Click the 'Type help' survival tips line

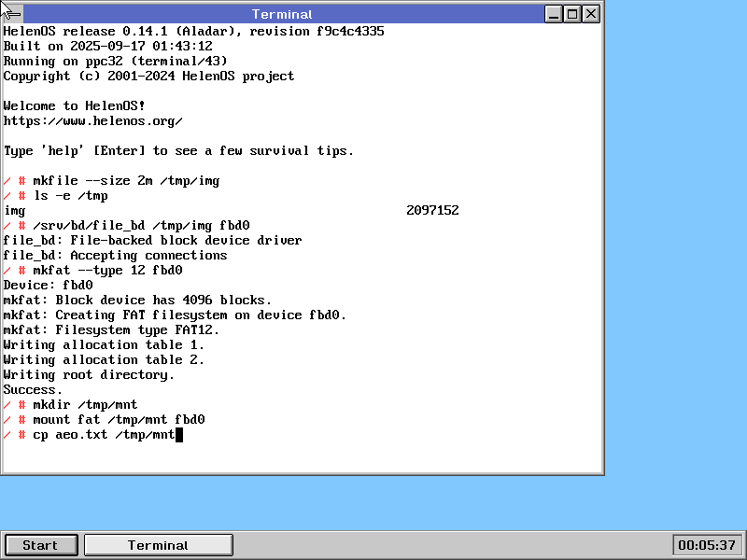click(x=178, y=151)
